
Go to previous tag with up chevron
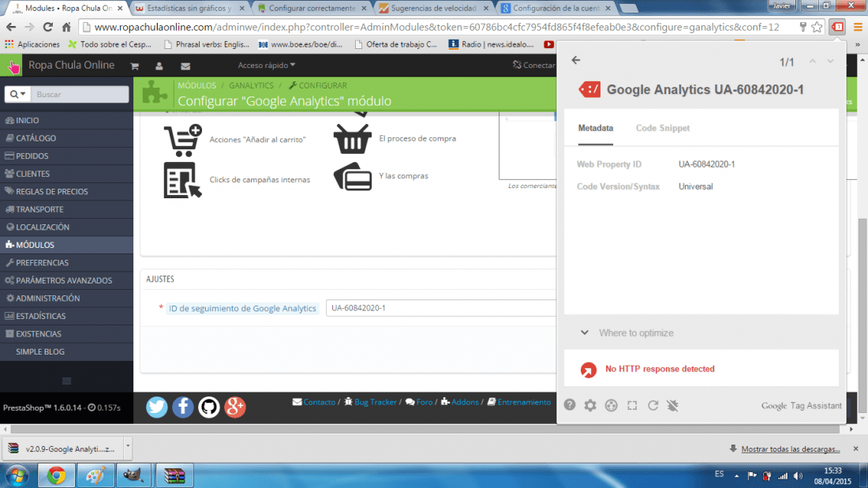(812, 62)
